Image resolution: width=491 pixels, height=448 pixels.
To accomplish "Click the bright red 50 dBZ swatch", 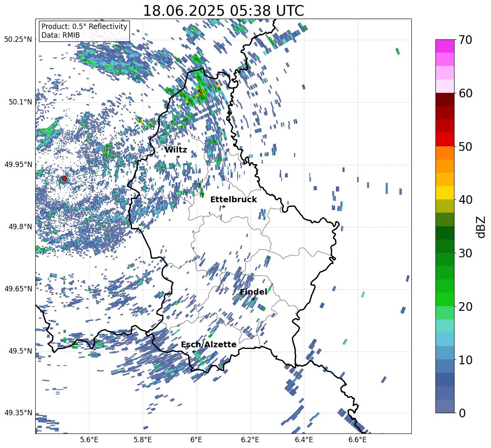I will pyautogui.click(x=445, y=140).
